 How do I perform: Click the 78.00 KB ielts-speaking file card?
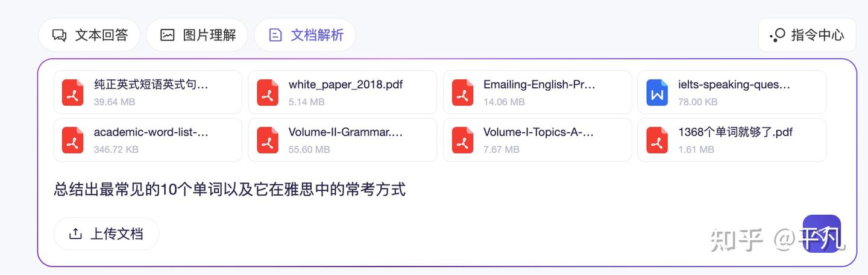tap(732, 92)
